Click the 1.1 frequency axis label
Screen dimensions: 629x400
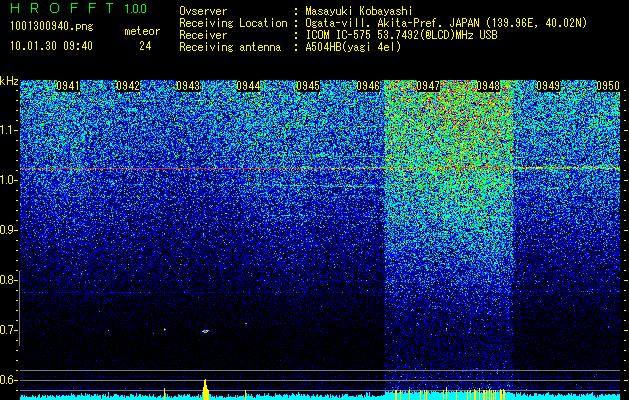coord(9,130)
